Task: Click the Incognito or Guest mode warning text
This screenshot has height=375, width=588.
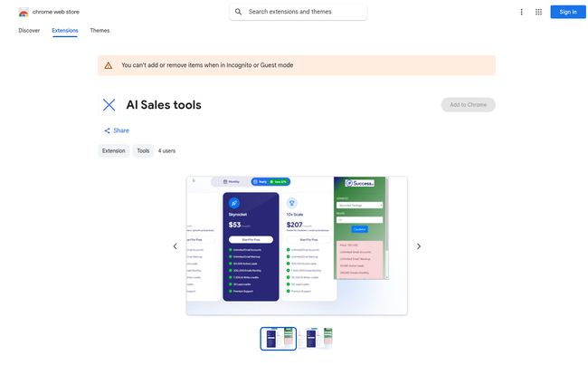Action: pyautogui.click(x=207, y=65)
